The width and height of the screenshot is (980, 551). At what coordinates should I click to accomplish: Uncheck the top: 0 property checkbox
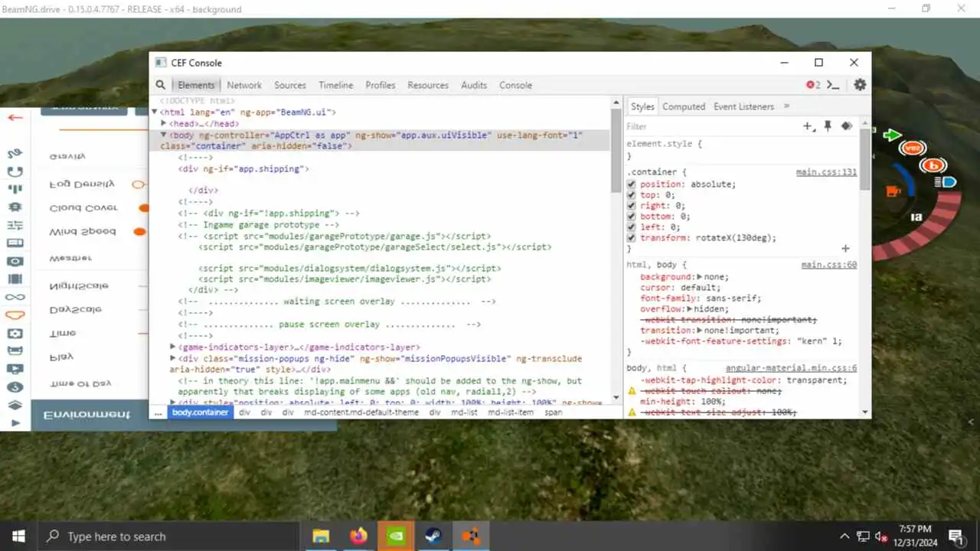tap(632, 195)
